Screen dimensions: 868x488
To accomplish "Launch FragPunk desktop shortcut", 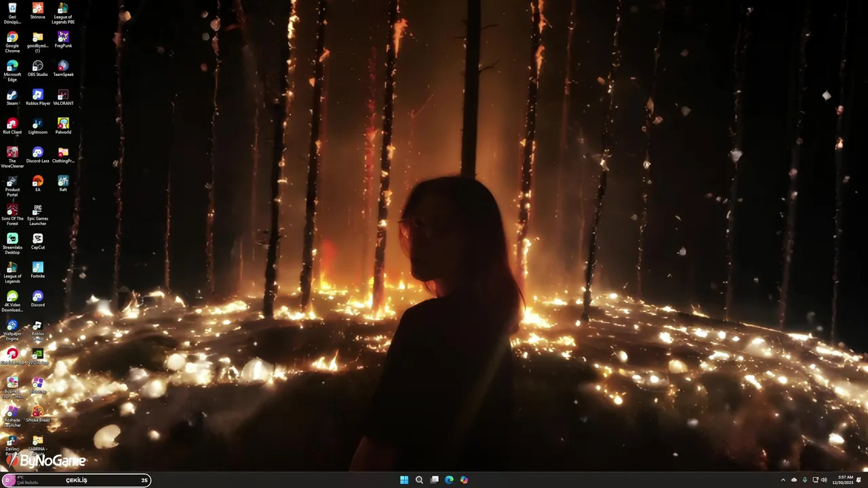I will (x=63, y=39).
